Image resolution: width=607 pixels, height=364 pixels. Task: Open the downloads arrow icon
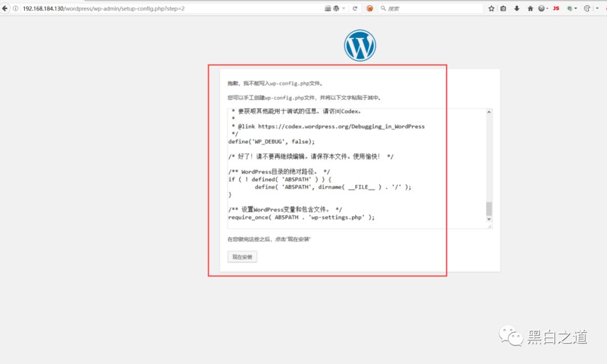point(517,8)
